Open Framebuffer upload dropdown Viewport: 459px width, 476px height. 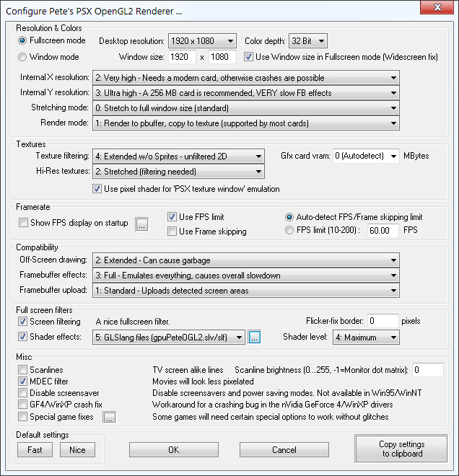pyautogui.click(x=246, y=291)
